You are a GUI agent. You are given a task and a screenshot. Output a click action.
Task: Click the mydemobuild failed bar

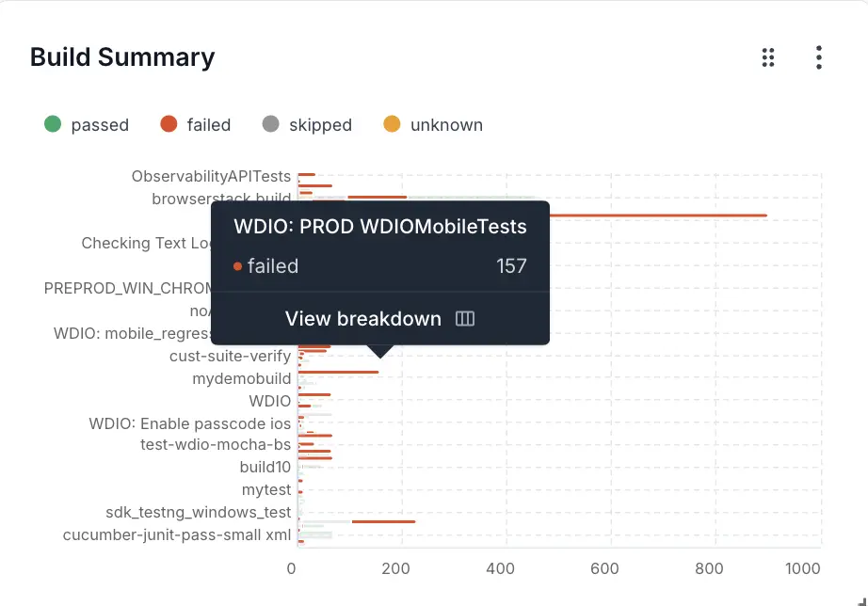click(339, 372)
